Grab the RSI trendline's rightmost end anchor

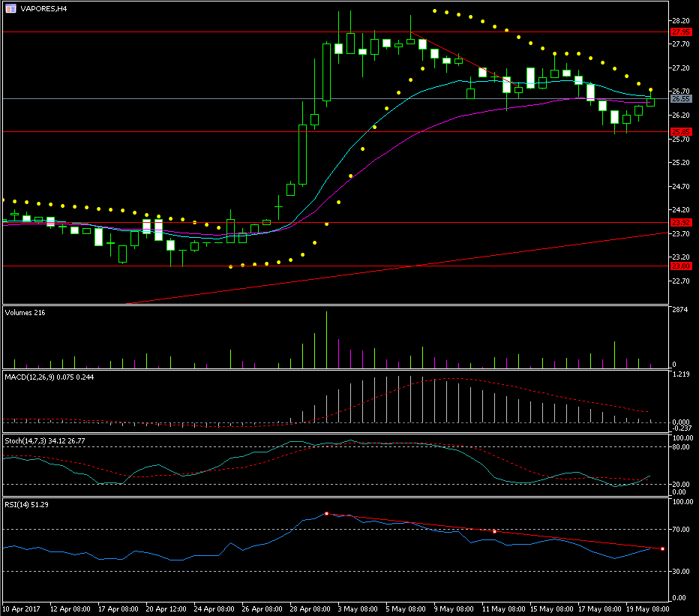[x=661, y=549]
